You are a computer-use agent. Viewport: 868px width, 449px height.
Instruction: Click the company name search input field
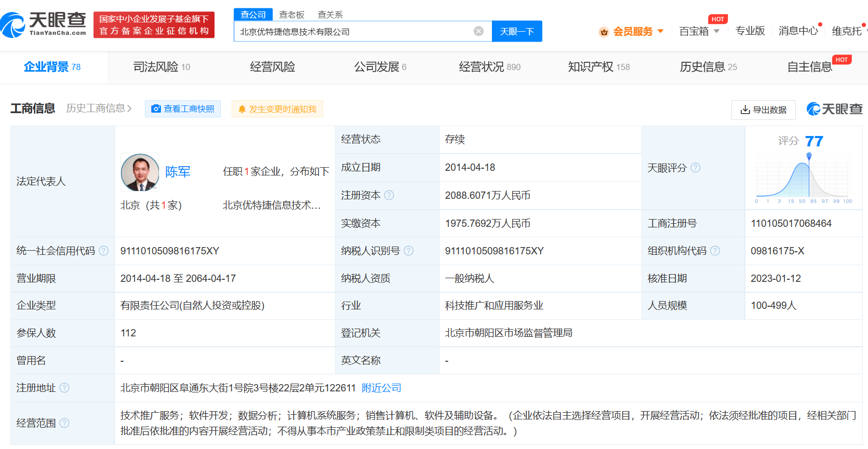click(x=353, y=31)
